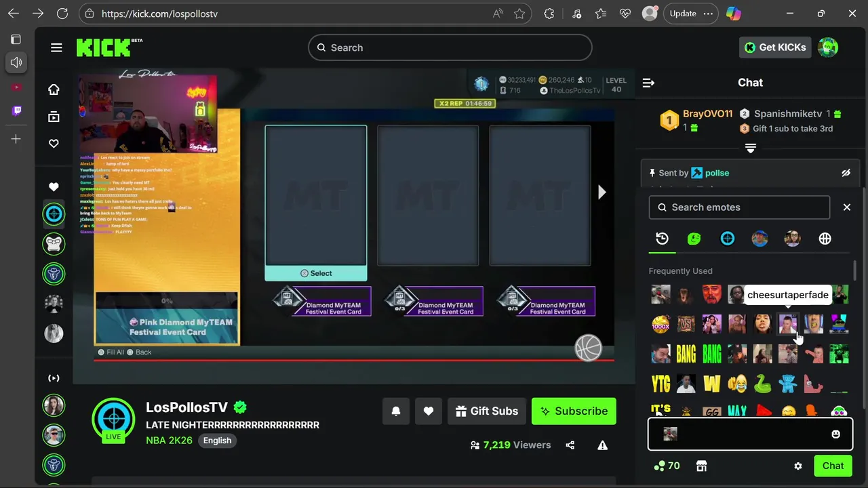Open the Kick hamburger menu
This screenshot has height=488, width=868.
tap(56, 47)
